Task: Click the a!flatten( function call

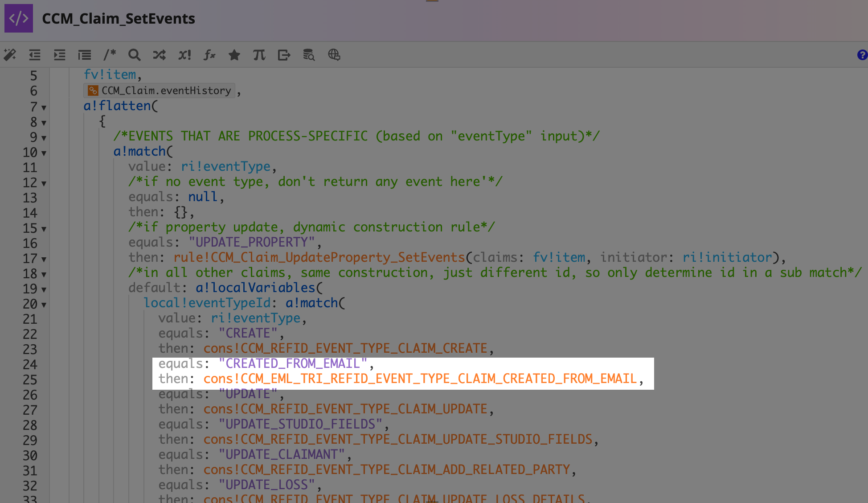Action: point(121,106)
